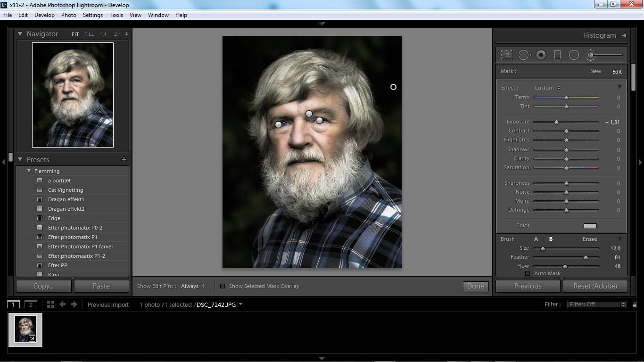Click the Adjustment Brush tool icon
Screen dimensions: 644x362
click(590, 55)
